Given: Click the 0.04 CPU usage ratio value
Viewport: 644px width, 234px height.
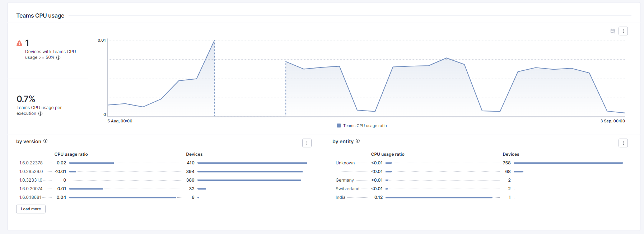Looking at the screenshot, I should click(x=61, y=197).
